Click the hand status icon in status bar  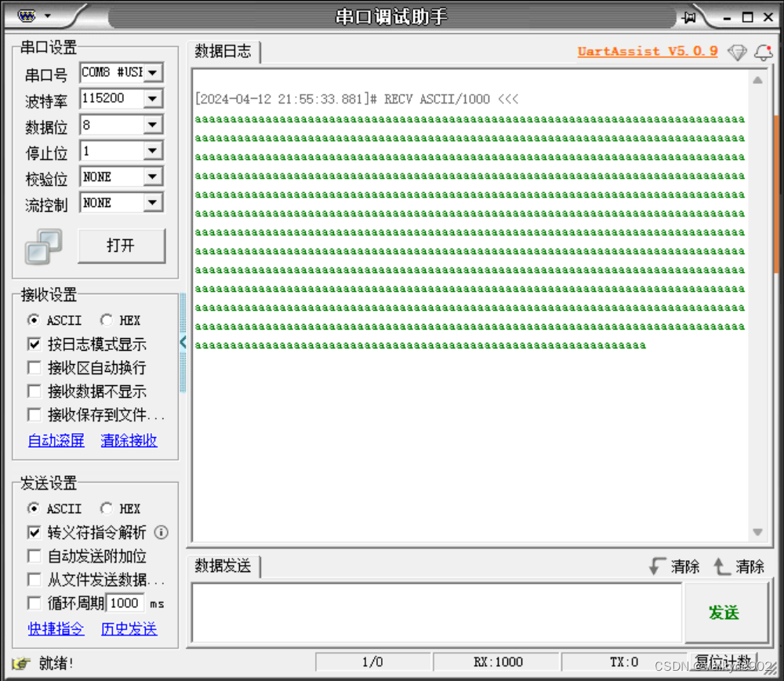click(21, 664)
